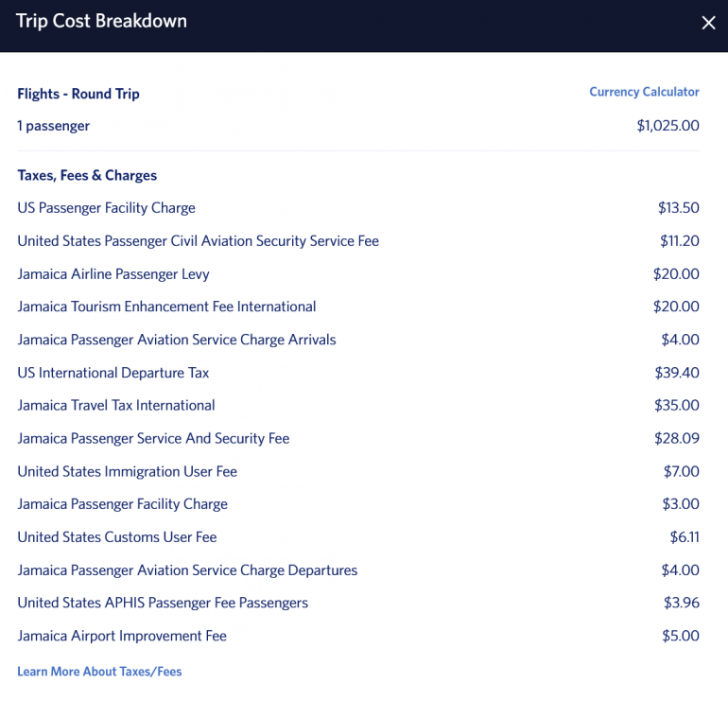Open Learn More About Taxes/Fees link

[x=99, y=672]
